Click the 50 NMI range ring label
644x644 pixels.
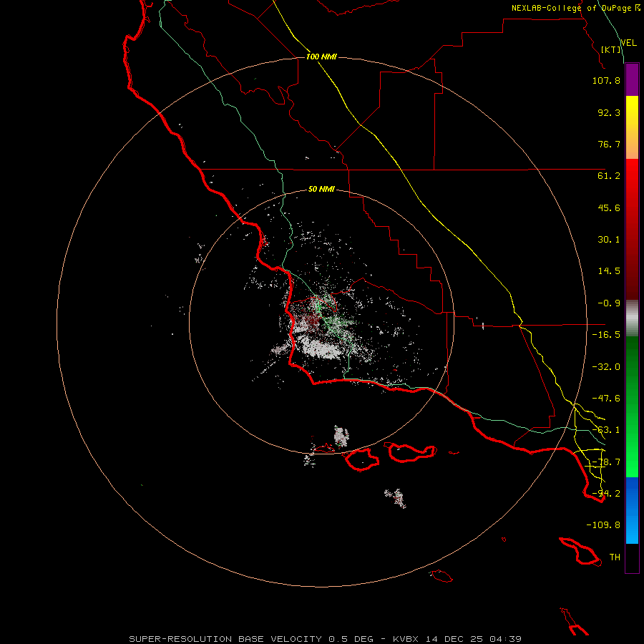[x=321, y=190]
